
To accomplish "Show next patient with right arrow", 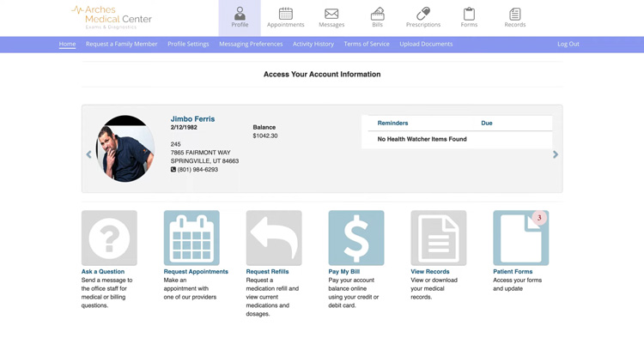I will [556, 154].
